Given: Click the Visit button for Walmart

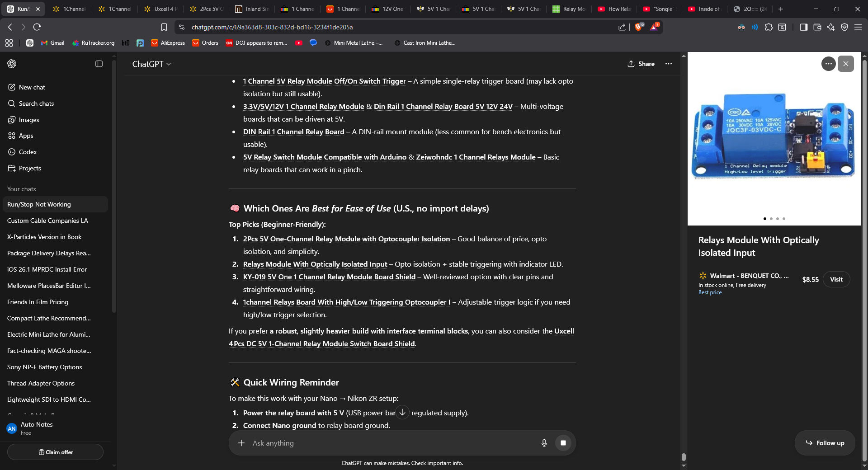Looking at the screenshot, I should 836,279.
